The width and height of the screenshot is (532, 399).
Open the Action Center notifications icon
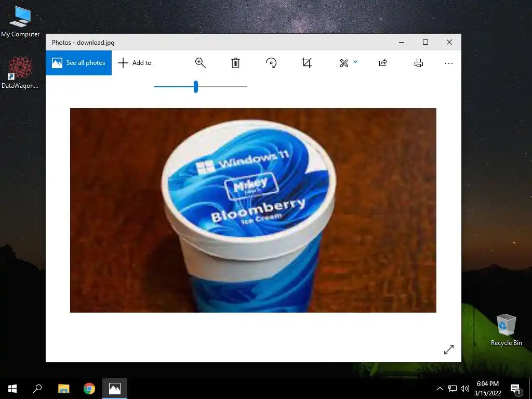tap(516, 389)
